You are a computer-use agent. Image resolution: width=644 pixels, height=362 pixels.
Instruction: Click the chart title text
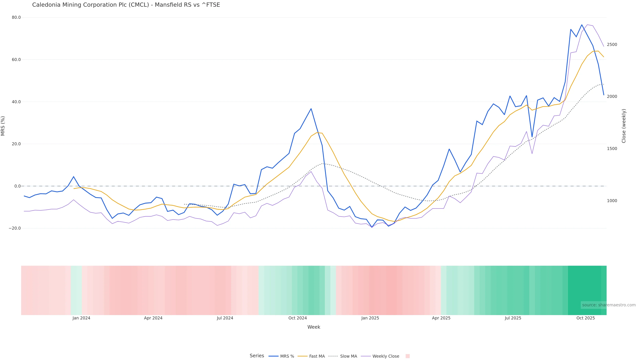click(x=126, y=5)
